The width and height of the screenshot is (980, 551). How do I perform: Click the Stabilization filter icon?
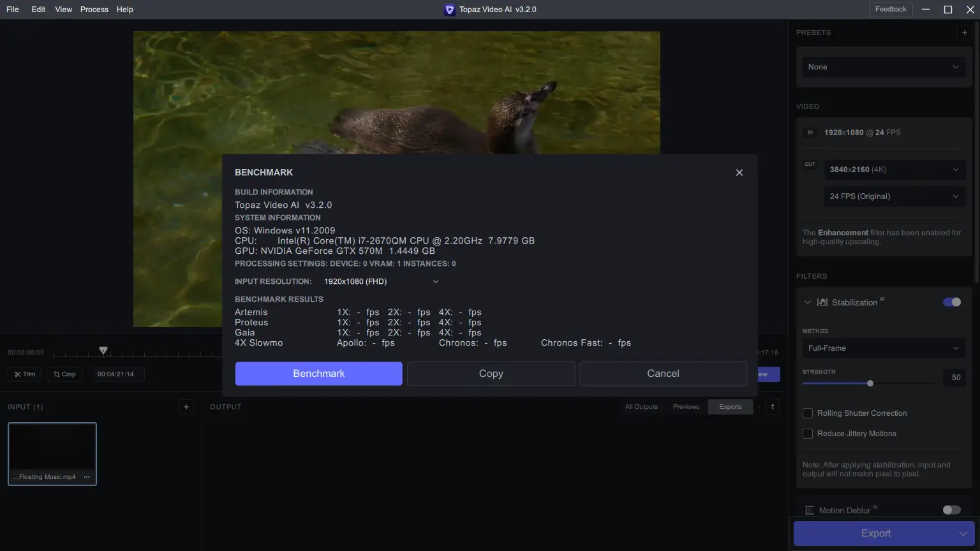[822, 302]
